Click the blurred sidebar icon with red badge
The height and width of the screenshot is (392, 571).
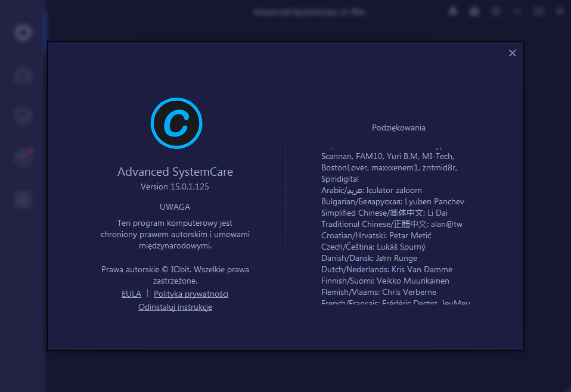pos(24,158)
